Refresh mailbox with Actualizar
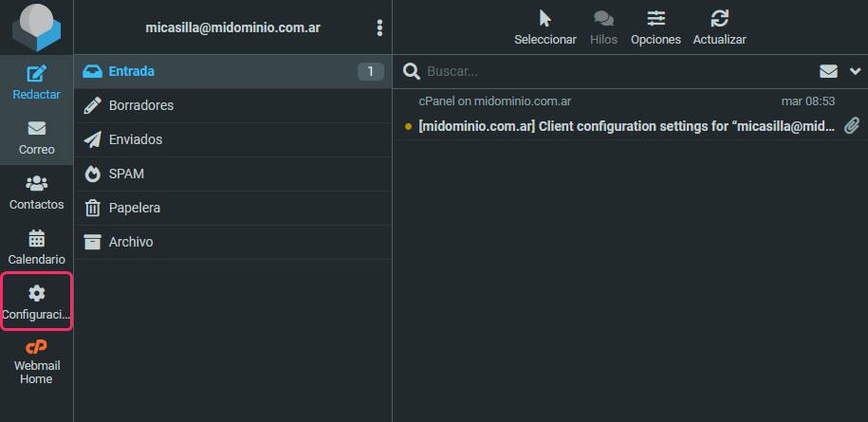Image resolution: width=868 pixels, height=422 pixels. 719,28
